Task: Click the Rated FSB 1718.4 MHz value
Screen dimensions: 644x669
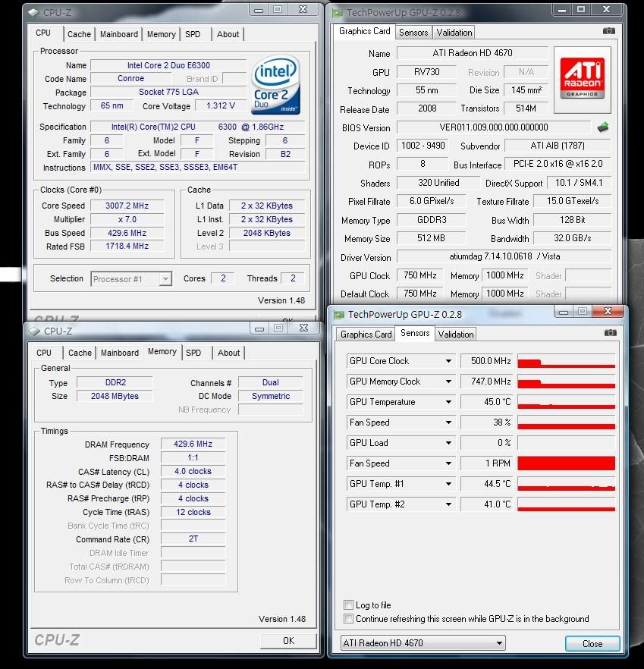Action: 127,247
